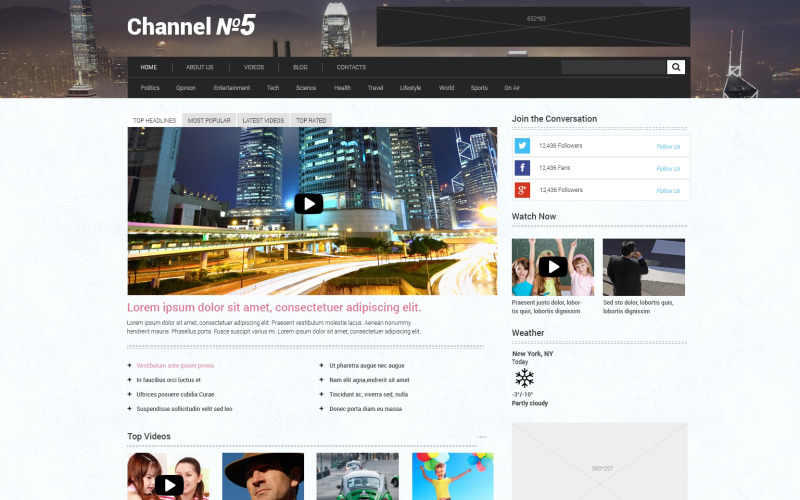Click the Google Plus icon
The width and height of the screenshot is (800, 500).
point(522,190)
